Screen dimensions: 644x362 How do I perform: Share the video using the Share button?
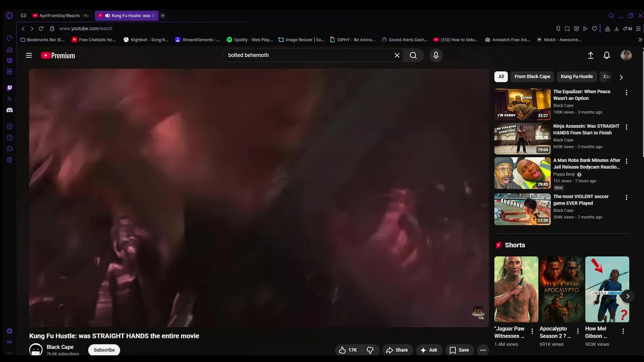pos(396,350)
